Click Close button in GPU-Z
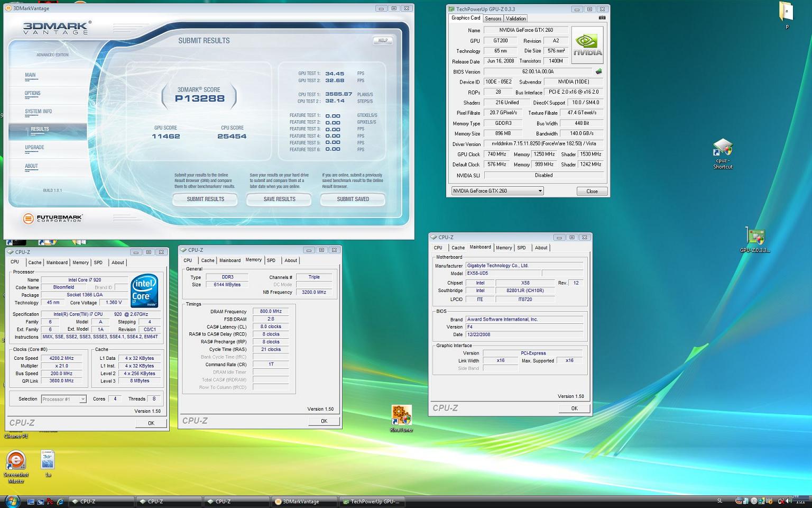This screenshot has width=812, height=508. coord(592,191)
